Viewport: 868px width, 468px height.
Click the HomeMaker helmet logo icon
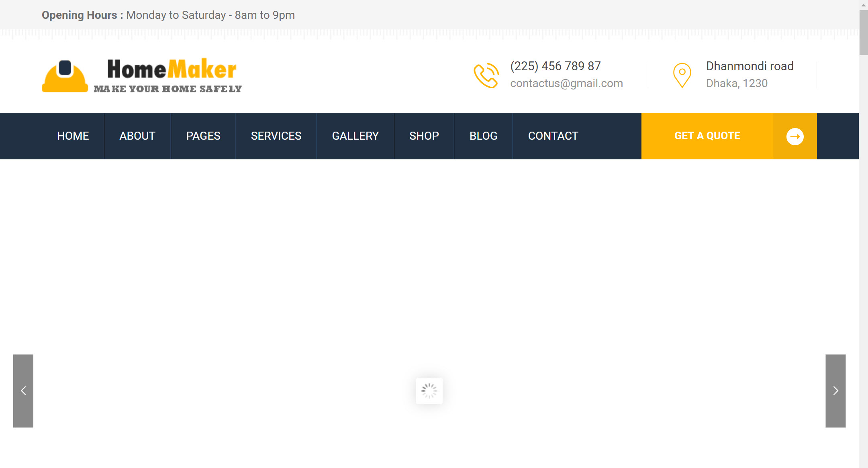point(65,76)
